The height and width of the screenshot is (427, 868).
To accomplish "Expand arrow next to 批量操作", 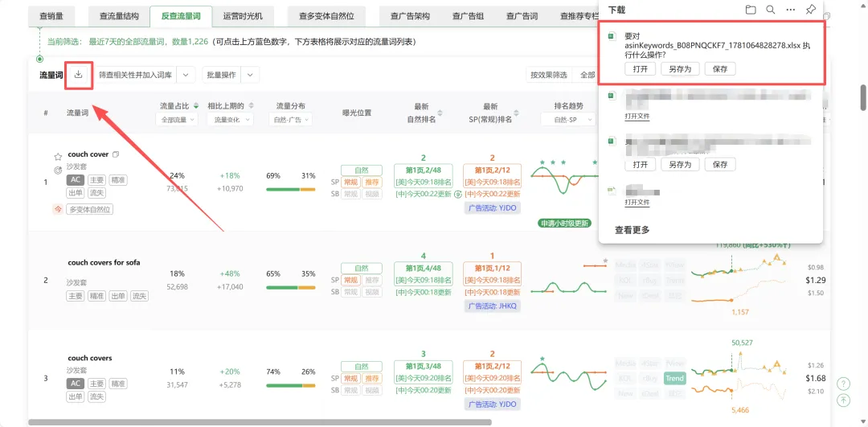I will point(251,75).
